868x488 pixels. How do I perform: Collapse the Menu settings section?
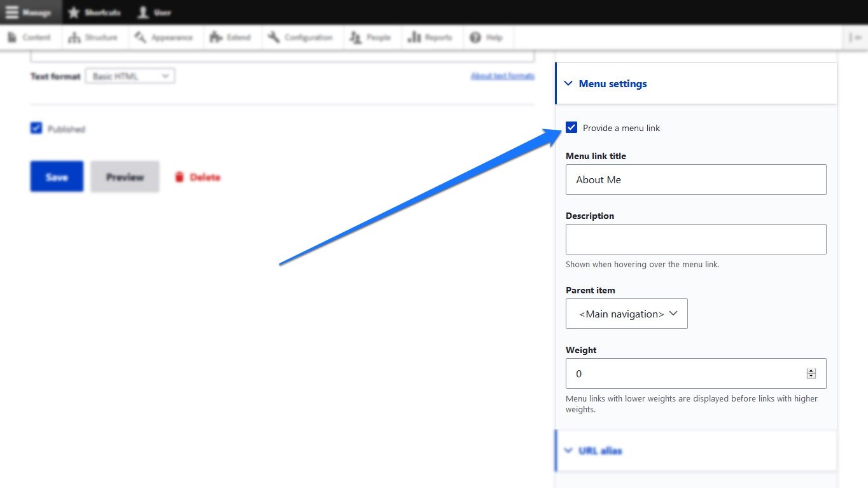coord(696,83)
